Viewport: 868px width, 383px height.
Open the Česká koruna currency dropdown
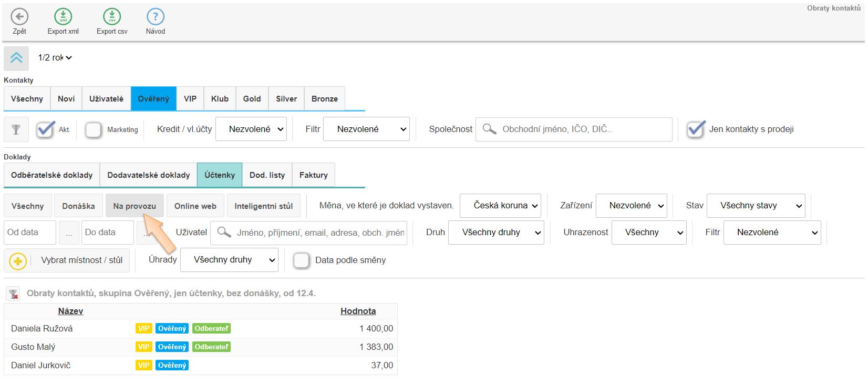(x=500, y=206)
